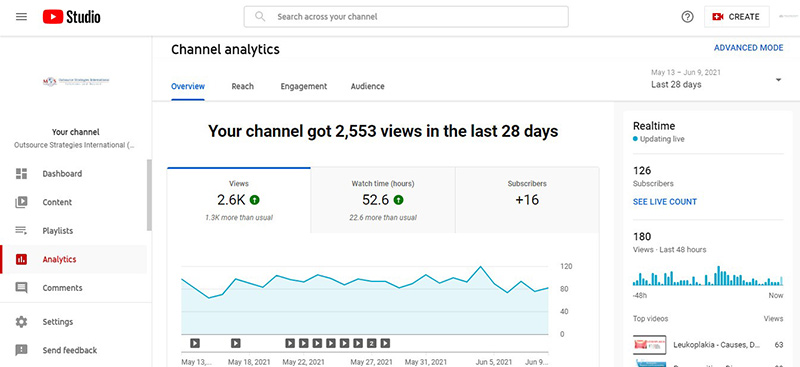The height and width of the screenshot is (367, 800).
Task: Click the Send feedback exclamation icon
Action: [x=21, y=350]
